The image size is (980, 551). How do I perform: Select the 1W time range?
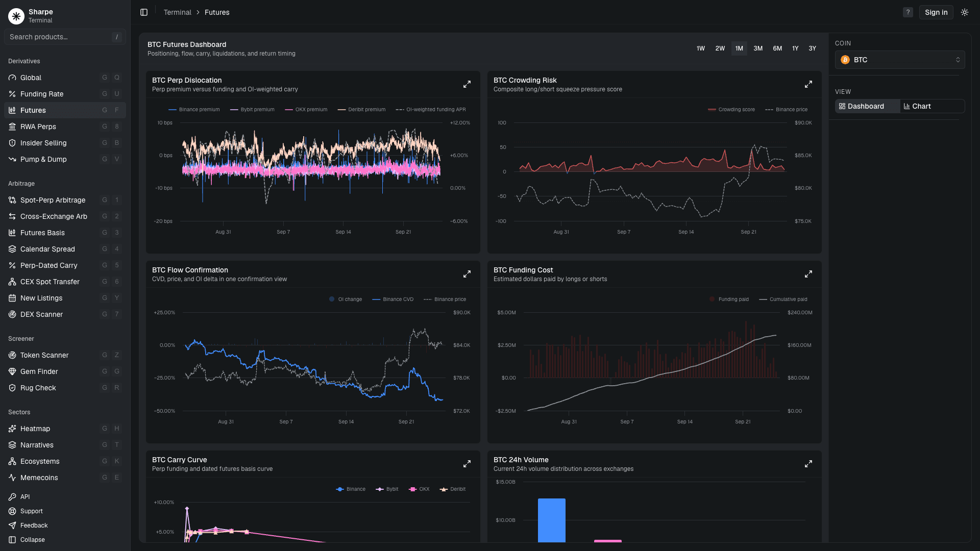[700, 48]
